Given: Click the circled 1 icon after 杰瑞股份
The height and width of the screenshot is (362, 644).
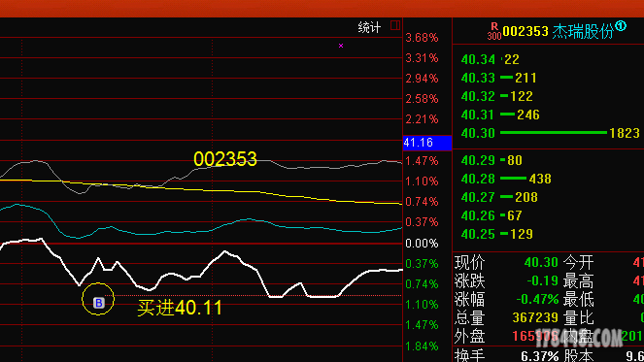Looking at the screenshot, I should [621, 26].
